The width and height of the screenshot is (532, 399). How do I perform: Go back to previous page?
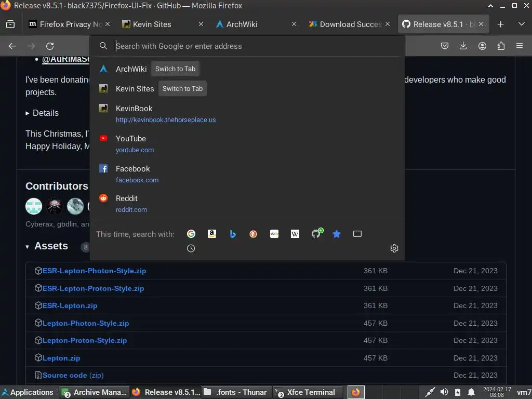click(12, 46)
